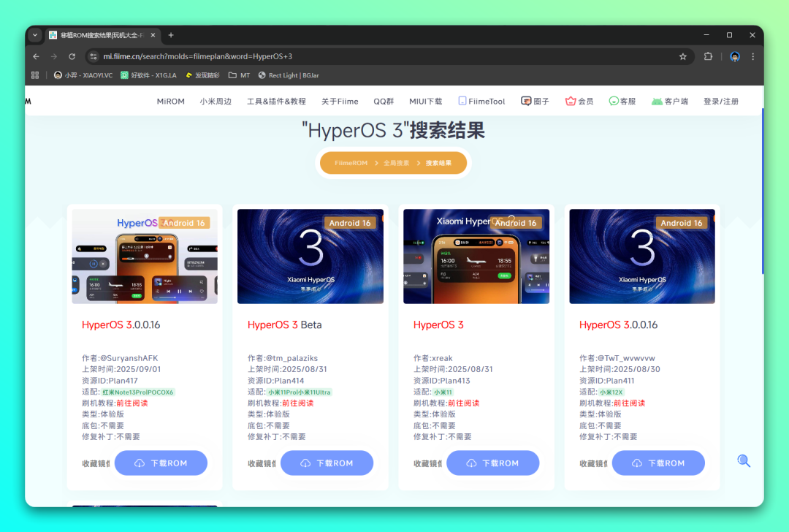
Task: Expand the tab search dropdown arrow
Action: pyautogui.click(x=35, y=35)
